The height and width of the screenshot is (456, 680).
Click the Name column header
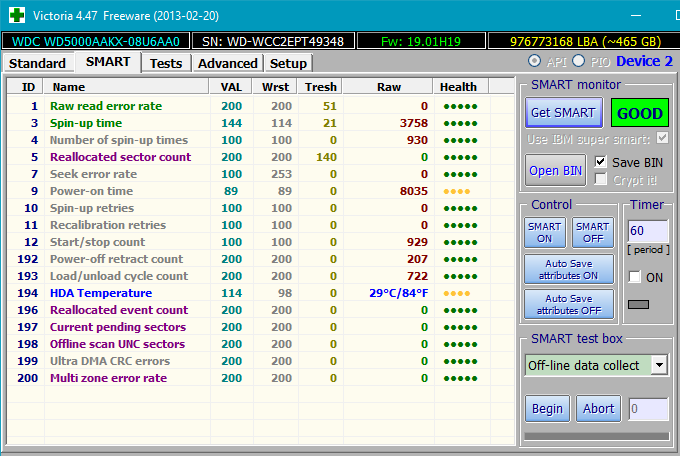click(126, 87)
